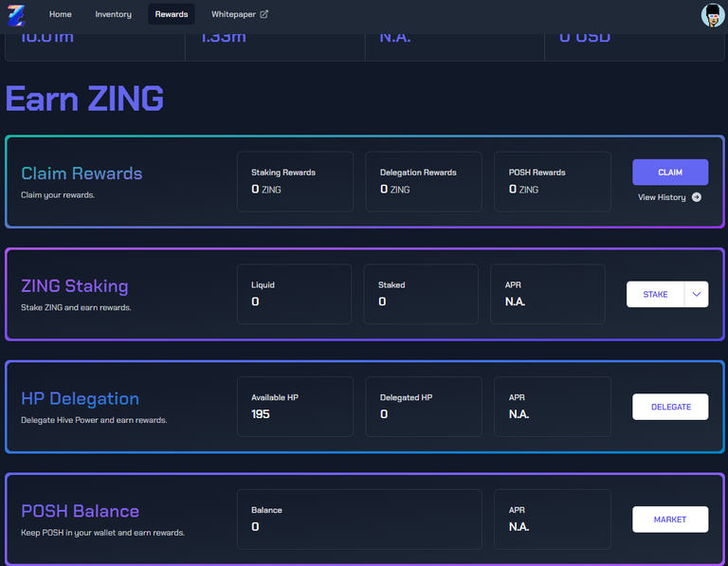Click 'Stake ZING and earn rewards.' text

76,307
